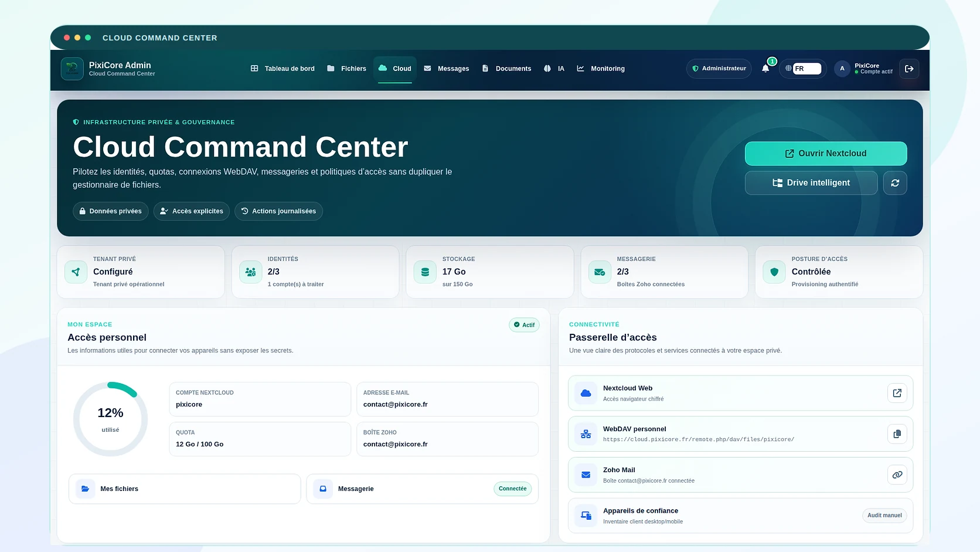Click 'Inventaire client desktop/mobile' text
Screen dimensions: 980x552
tap(643, 521)
